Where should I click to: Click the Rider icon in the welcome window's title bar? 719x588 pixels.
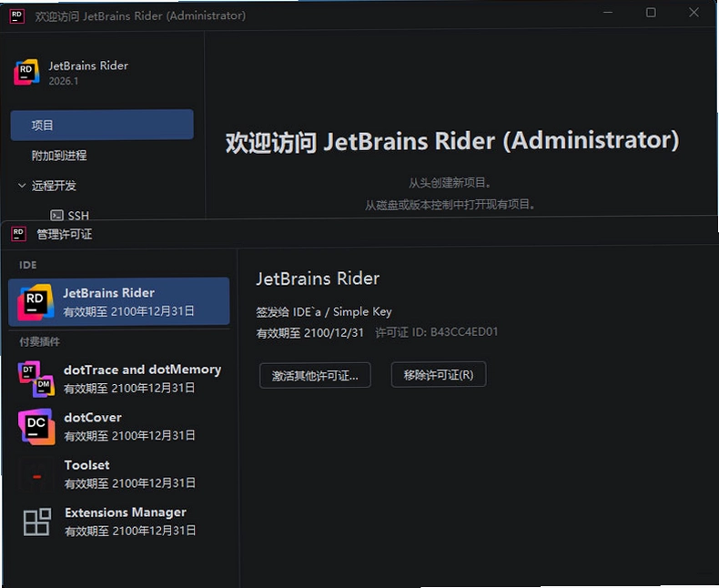[x=17, y=15]
